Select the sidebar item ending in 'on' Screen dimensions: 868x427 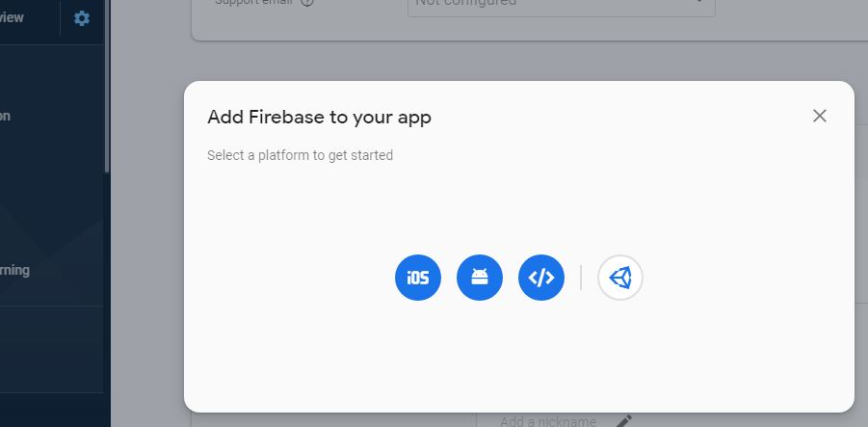[5, 116]
